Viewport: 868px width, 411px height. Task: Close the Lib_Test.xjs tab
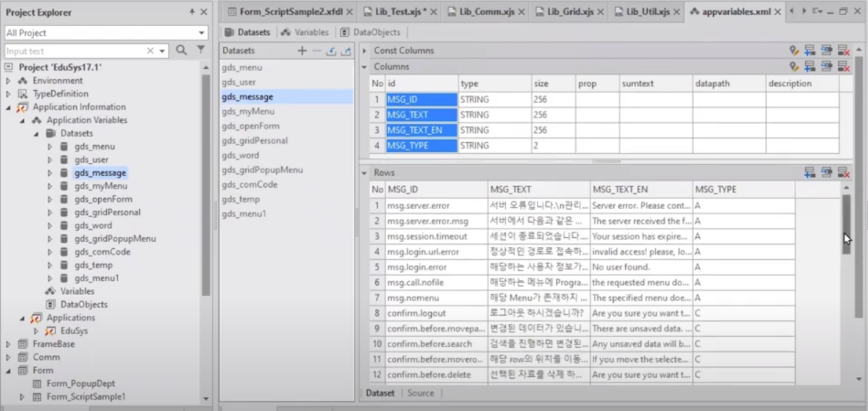pyautogui.click(x=432, y=12)
